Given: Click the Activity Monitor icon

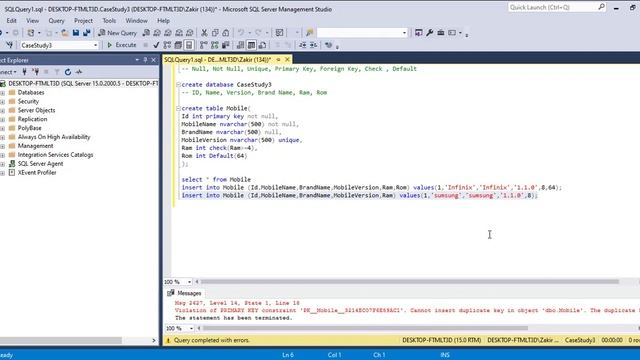Looking at the screenshot, I should [x=279, y=33].
